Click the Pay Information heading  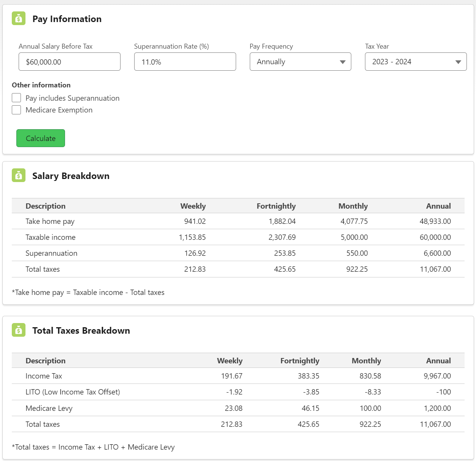67,19
